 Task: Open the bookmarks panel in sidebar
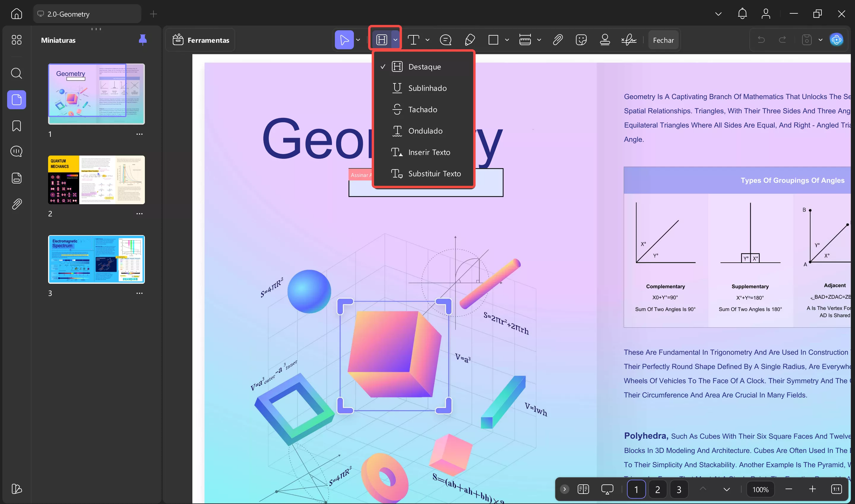click(16, 126)
